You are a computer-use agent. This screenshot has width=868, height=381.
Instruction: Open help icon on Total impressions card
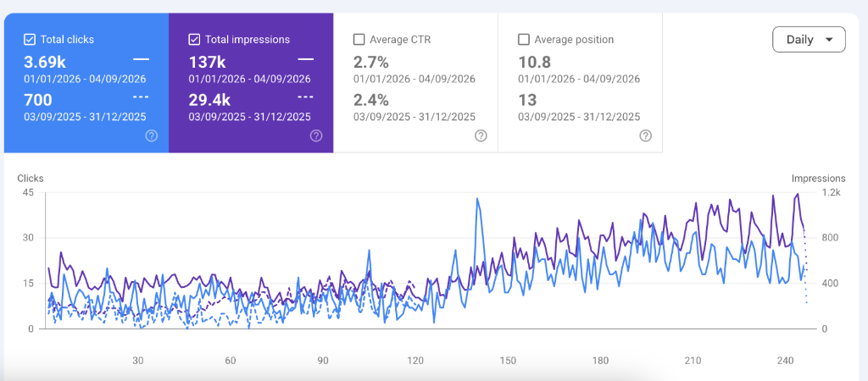point(316,136)
